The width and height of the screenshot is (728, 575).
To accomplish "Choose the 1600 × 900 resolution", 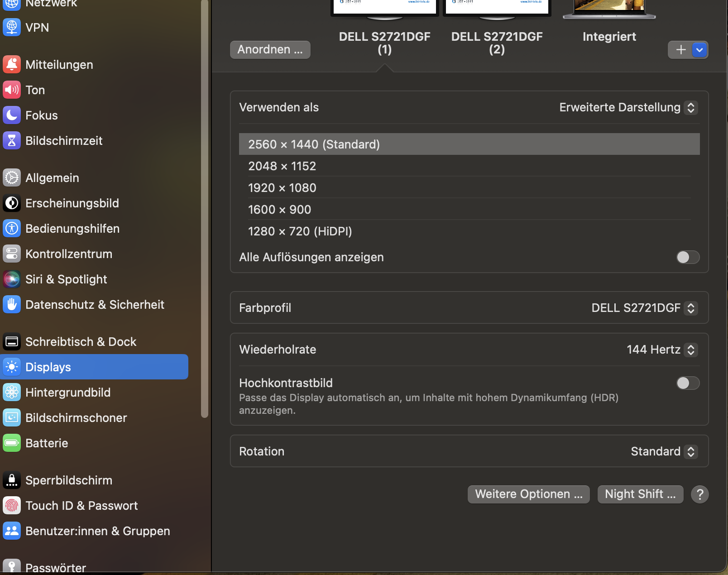I will (469, 209).
